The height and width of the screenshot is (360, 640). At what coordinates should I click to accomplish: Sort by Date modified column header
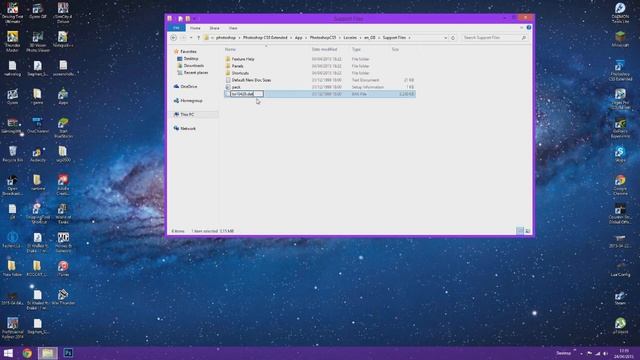click(324, 49)
